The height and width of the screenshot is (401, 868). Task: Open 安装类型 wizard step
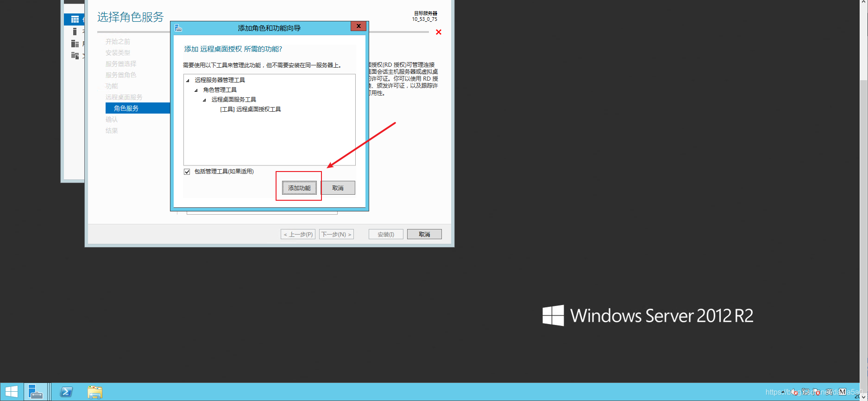(118, 53)
